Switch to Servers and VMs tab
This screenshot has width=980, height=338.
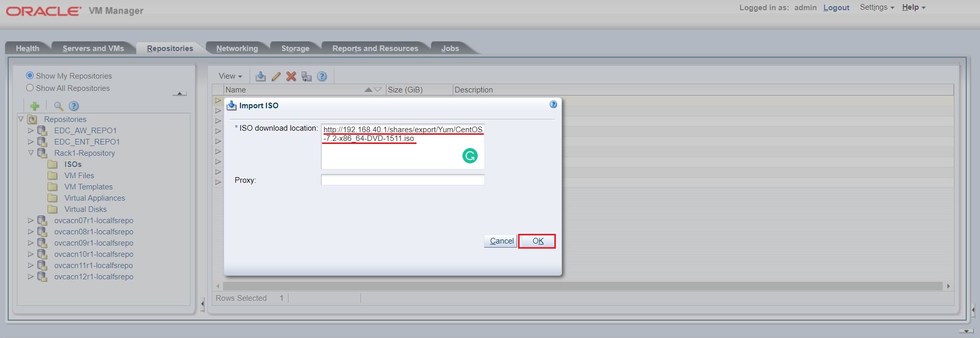click(x=93, y=48)
